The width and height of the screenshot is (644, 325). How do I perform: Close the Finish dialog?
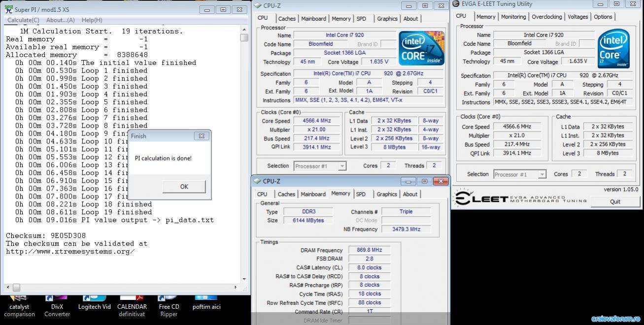point(202,136)
